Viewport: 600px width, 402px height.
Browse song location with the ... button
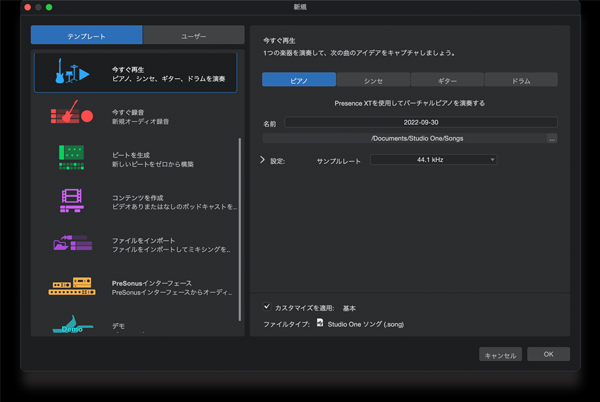[552, 138]
